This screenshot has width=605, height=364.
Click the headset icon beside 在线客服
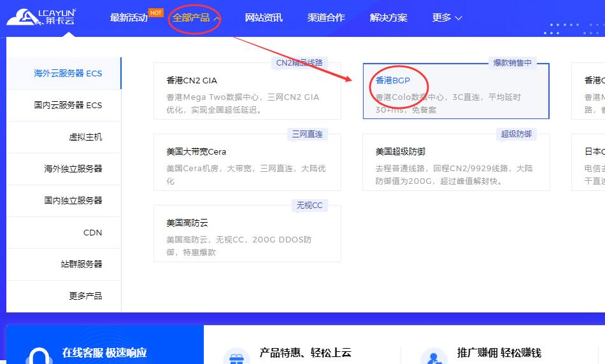39,356
